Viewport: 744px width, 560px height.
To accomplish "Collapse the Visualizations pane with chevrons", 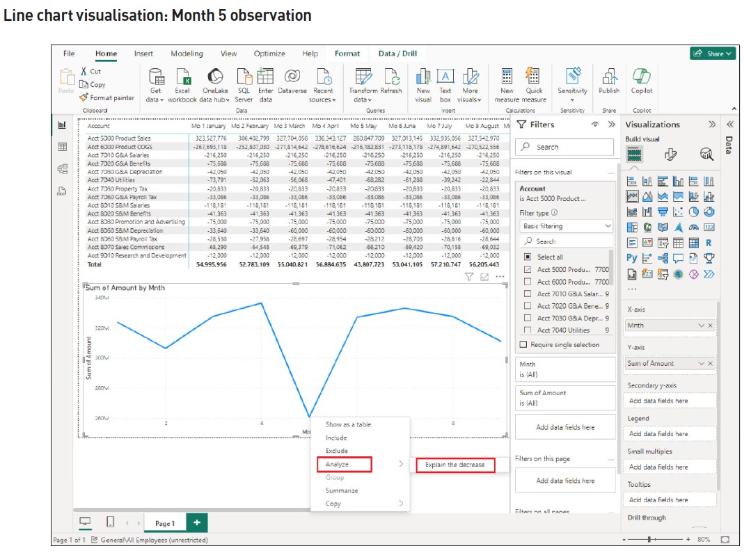I will click(x=712, y=125).
